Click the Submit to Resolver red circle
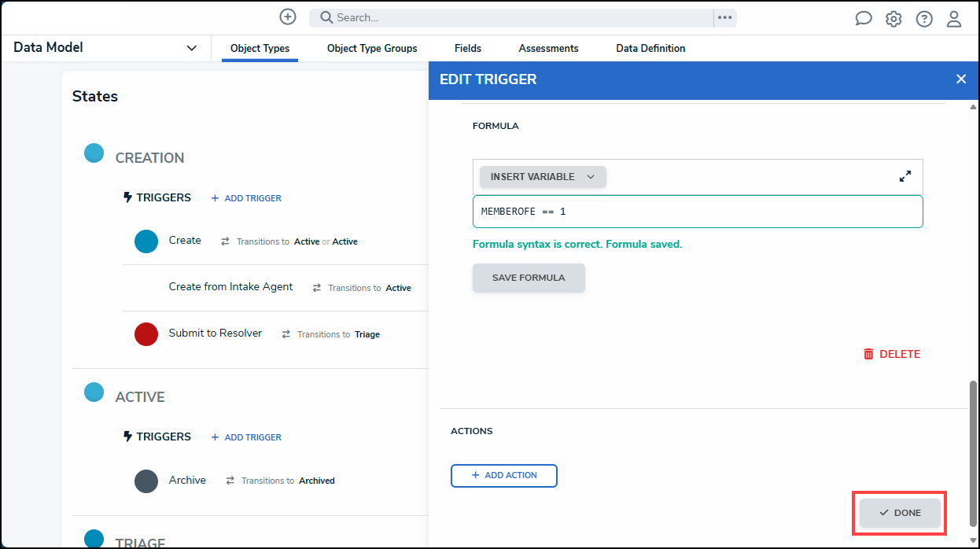This screenshot has height=549, width=980. 146,334
